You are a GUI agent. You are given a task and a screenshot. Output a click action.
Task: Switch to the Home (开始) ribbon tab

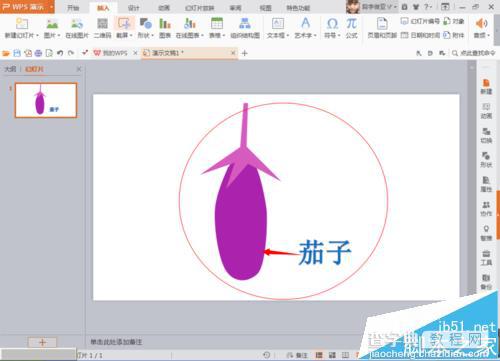tap(73, 8)
